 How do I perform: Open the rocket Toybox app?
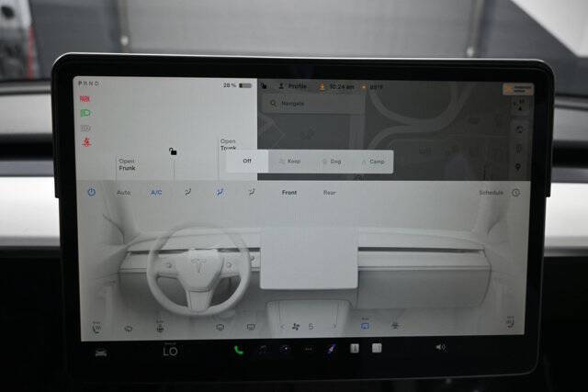pyautogui.click(x=331, y=349)
